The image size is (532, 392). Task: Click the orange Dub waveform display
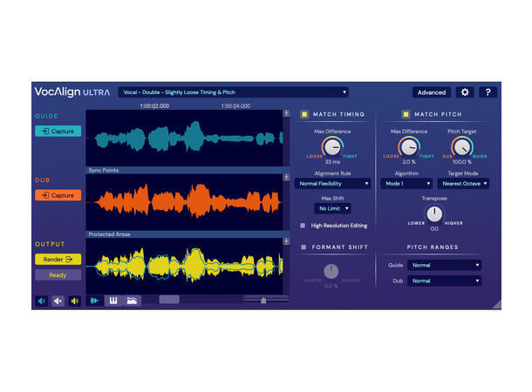(x=184, y=202)
